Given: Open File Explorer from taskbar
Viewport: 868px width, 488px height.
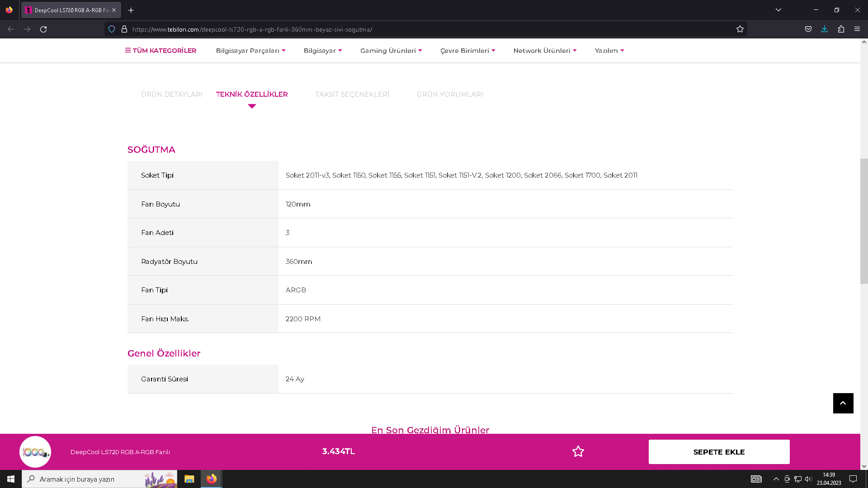Looking at the screenshot, I should tap(189, 479).
